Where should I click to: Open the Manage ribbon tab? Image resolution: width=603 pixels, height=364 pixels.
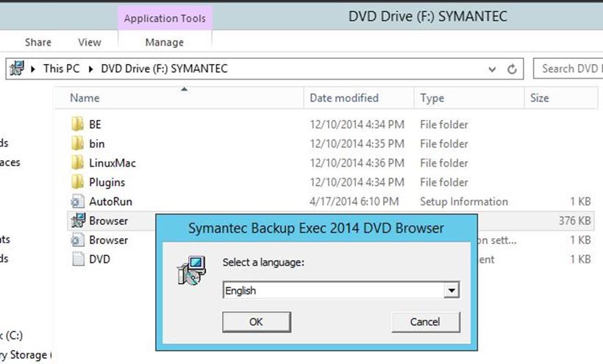click(x=165, y=42)
